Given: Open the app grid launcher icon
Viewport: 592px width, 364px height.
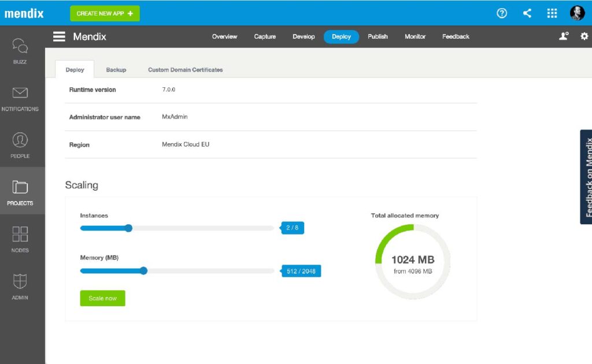Looking at the screenshot, I should [x=552, y=13].
